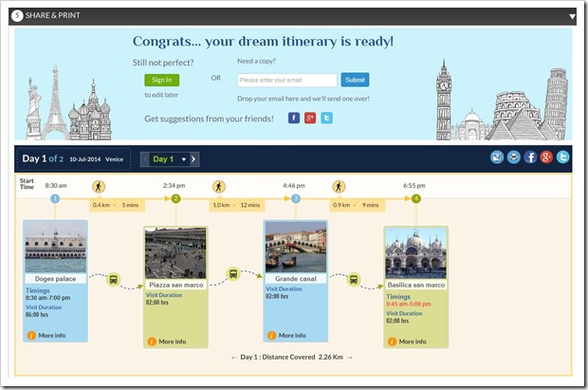This screenshot has height=390, width=588.
Task: Share itinerary via Google+ icon in day bar
Action: coord(546,158)
